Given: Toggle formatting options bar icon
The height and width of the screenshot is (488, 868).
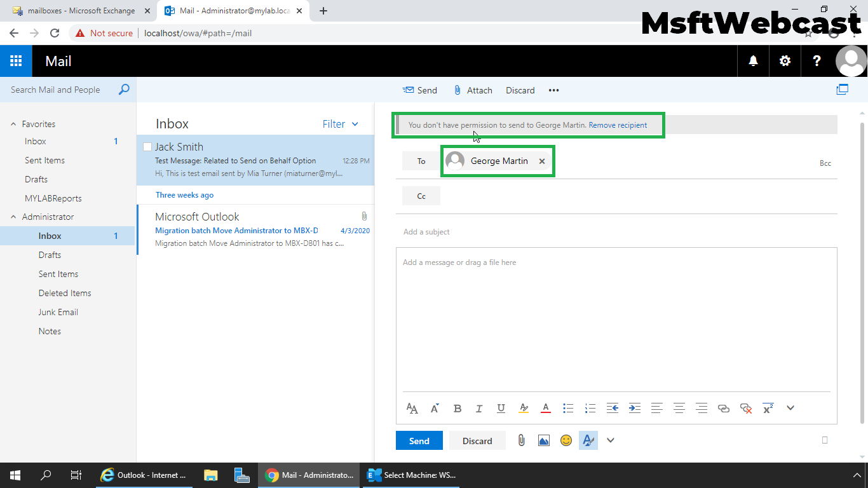Looking at the screenshot, I should (588, 440).
